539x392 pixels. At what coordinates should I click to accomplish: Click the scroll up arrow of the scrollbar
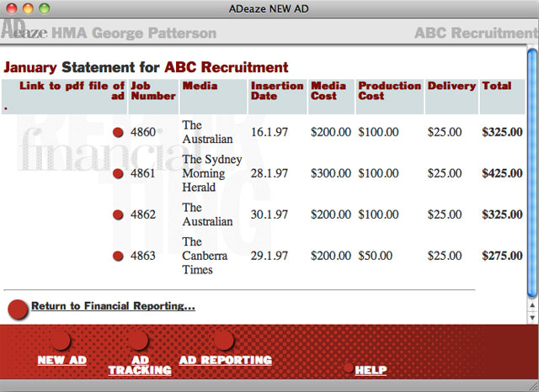(532, 304)
